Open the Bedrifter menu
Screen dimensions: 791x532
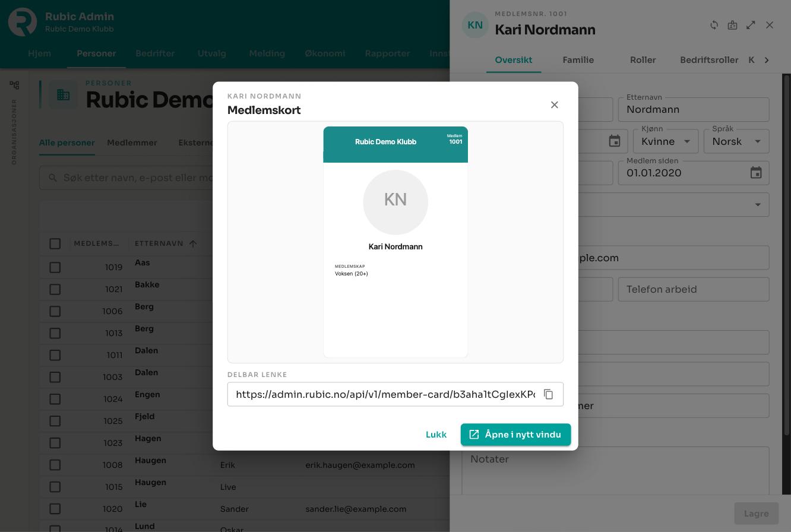coord(155,53)
